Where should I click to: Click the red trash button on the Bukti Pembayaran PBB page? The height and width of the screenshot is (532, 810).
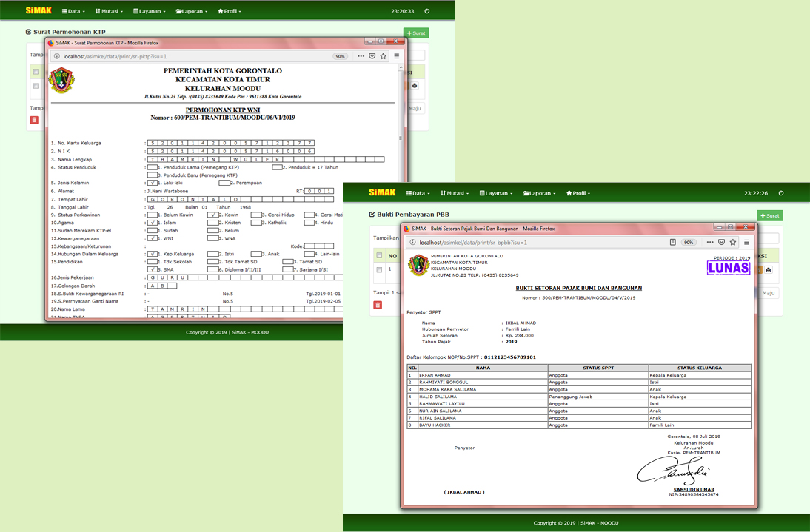(x=378, y=305)
